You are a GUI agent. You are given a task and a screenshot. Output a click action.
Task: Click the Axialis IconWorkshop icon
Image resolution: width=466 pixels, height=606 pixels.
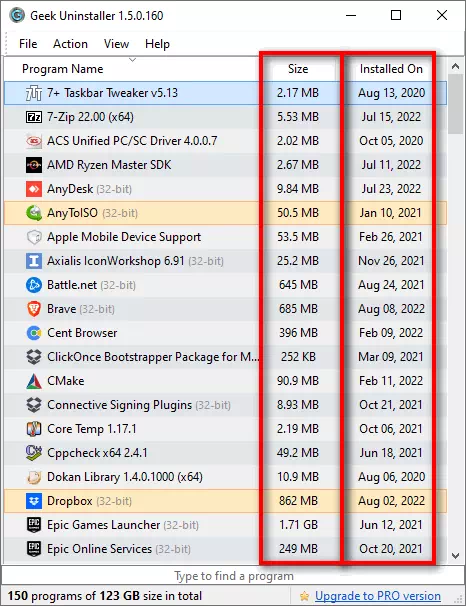click(34, 261)
